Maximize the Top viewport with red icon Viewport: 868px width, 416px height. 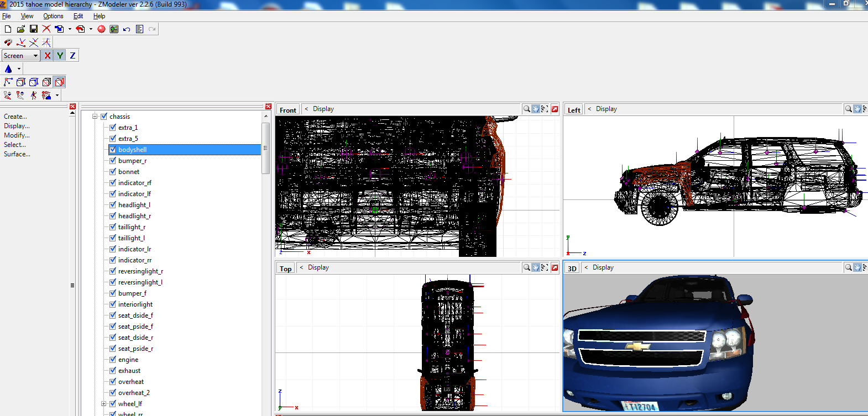click(555, 267)
